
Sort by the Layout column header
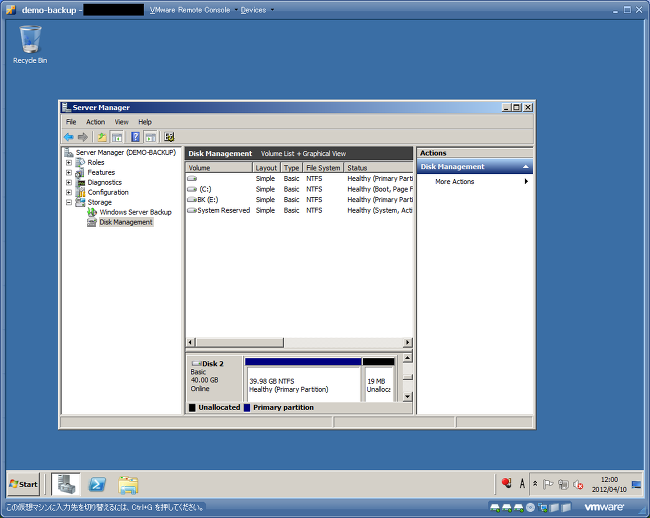pos(266,168)
